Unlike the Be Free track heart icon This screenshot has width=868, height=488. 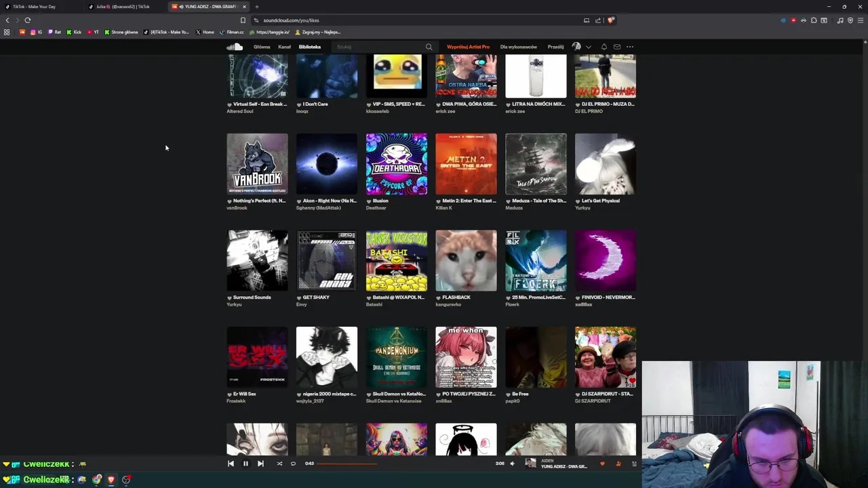(x=508, y=394)
